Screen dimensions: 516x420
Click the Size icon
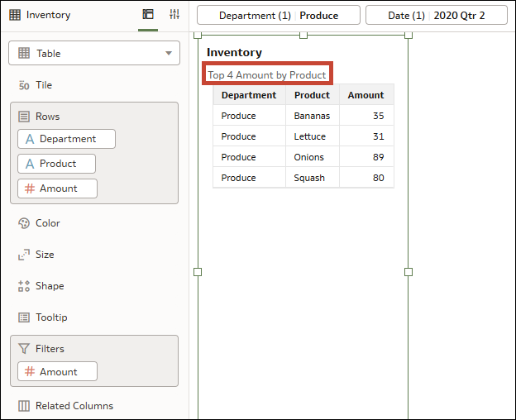click(24, 255)
